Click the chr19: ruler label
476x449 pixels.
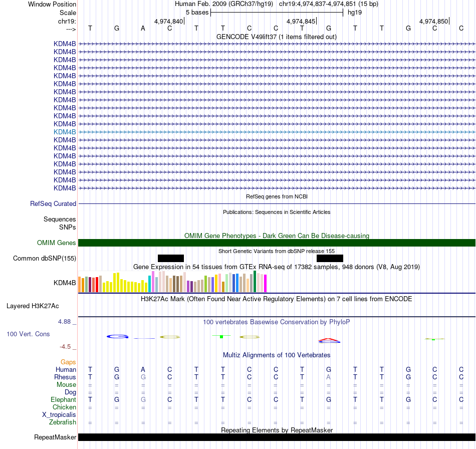tap(67, 21)
